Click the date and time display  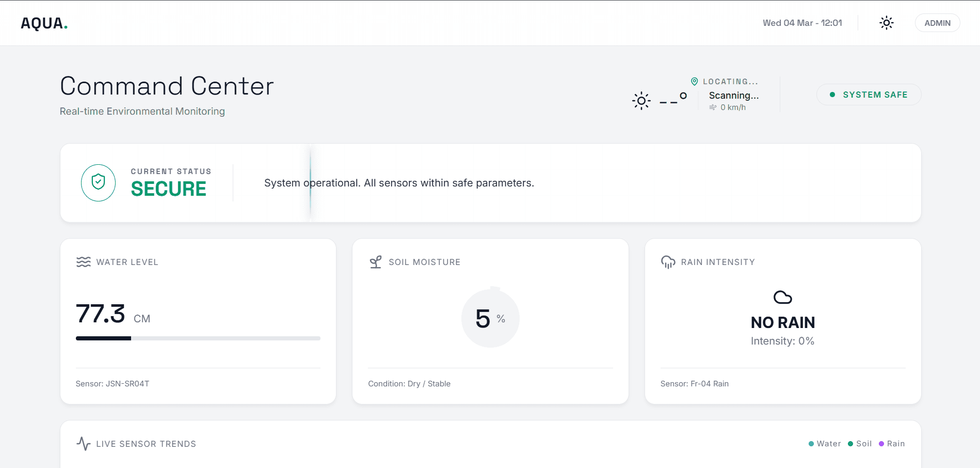click(802, 23)
